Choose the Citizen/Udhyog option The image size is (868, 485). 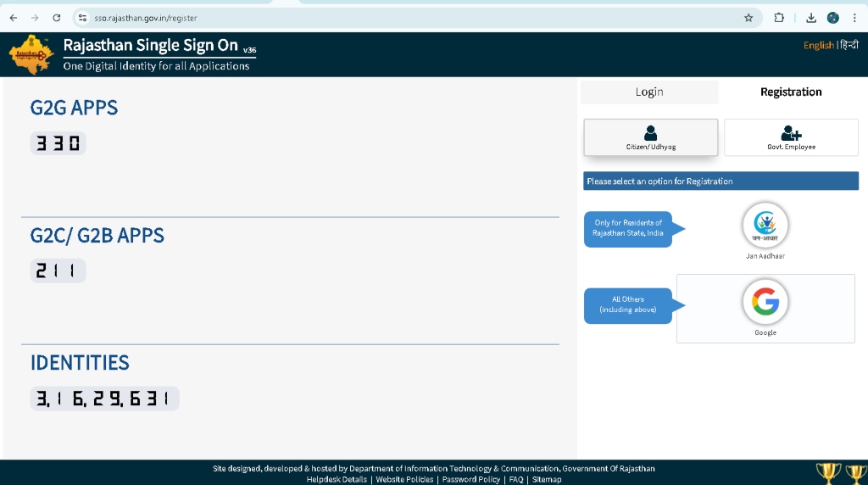point(650,137)
